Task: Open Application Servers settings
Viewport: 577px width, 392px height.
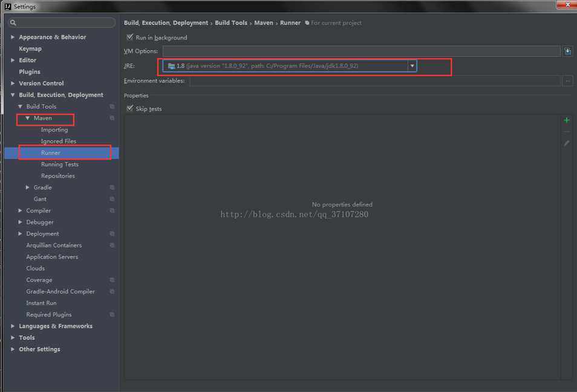Action: (52, 257)
